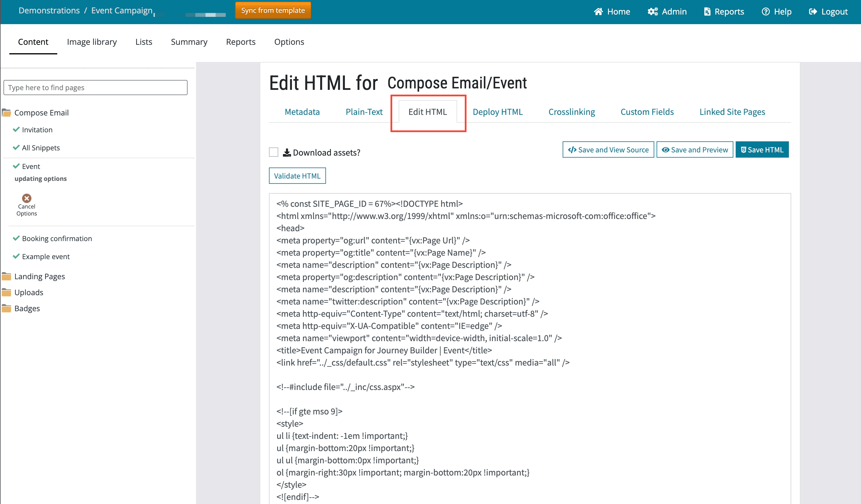Viewport: 861px width, 504px height.
Task: Focus the find pages search field
Action: coord(95,88)
